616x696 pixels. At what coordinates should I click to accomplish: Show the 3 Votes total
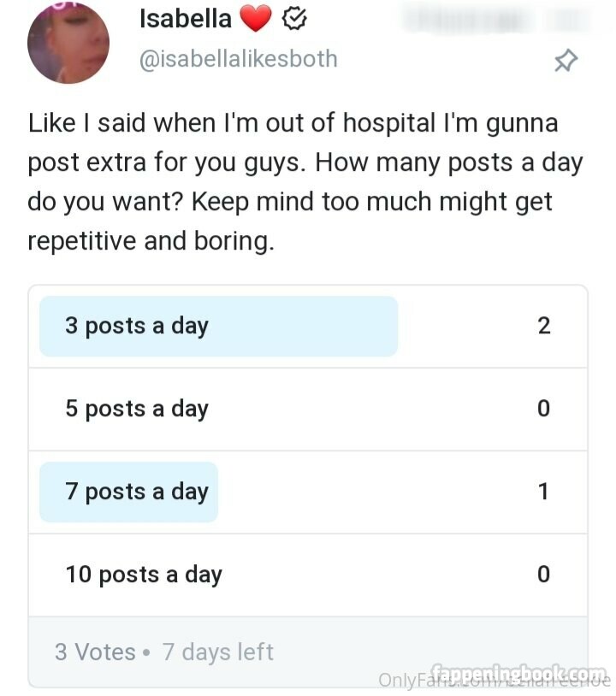(95, 652)
